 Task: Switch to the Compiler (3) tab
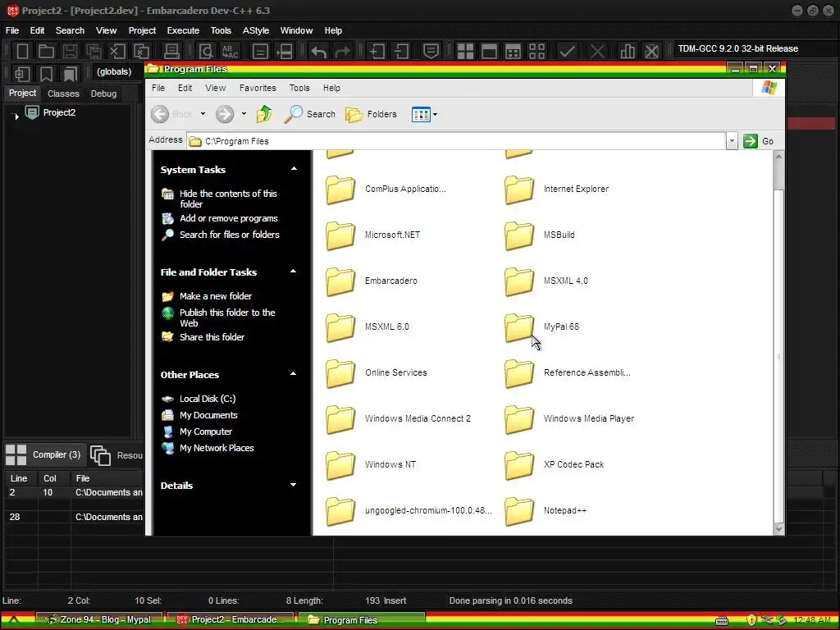(x=44, y=454)
